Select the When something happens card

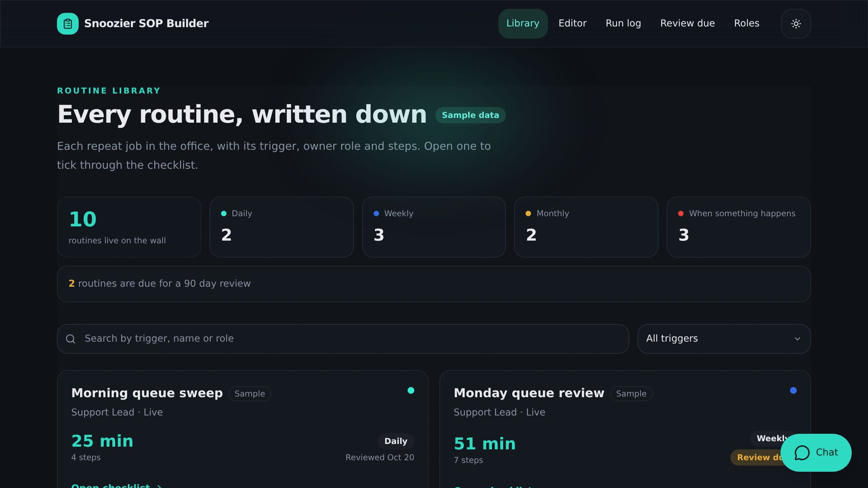738,227
